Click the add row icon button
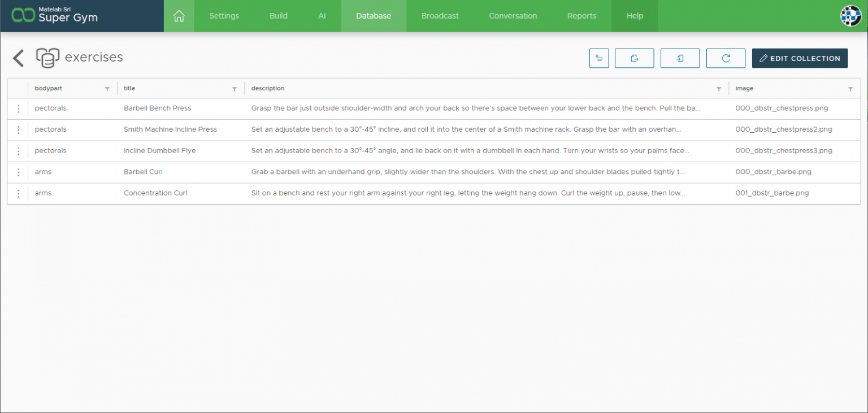This screenshot has width=868, height=413. [599, 58]
